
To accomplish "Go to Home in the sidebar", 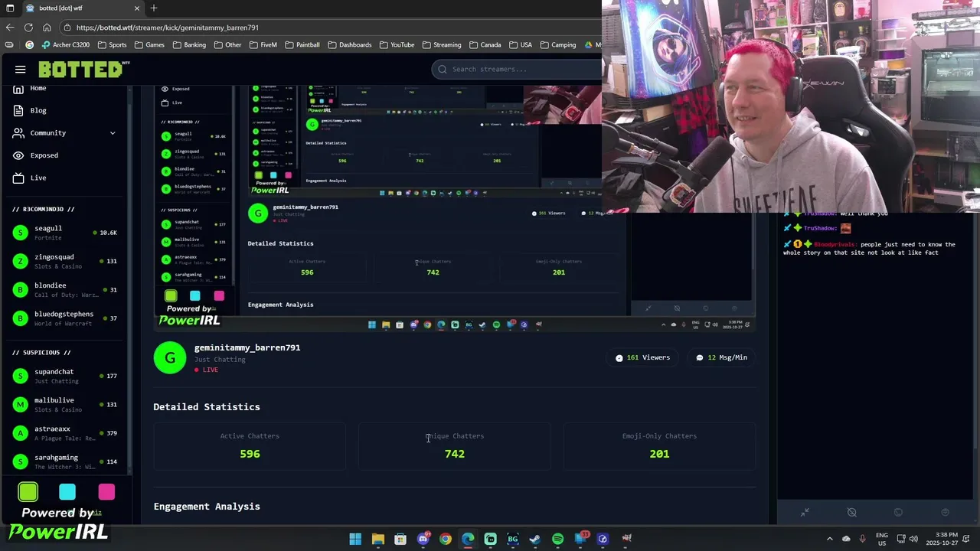I will click(x=38, y=88).
